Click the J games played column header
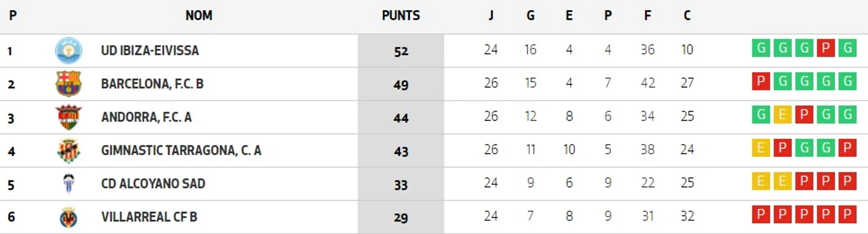 tap(490, 16)
